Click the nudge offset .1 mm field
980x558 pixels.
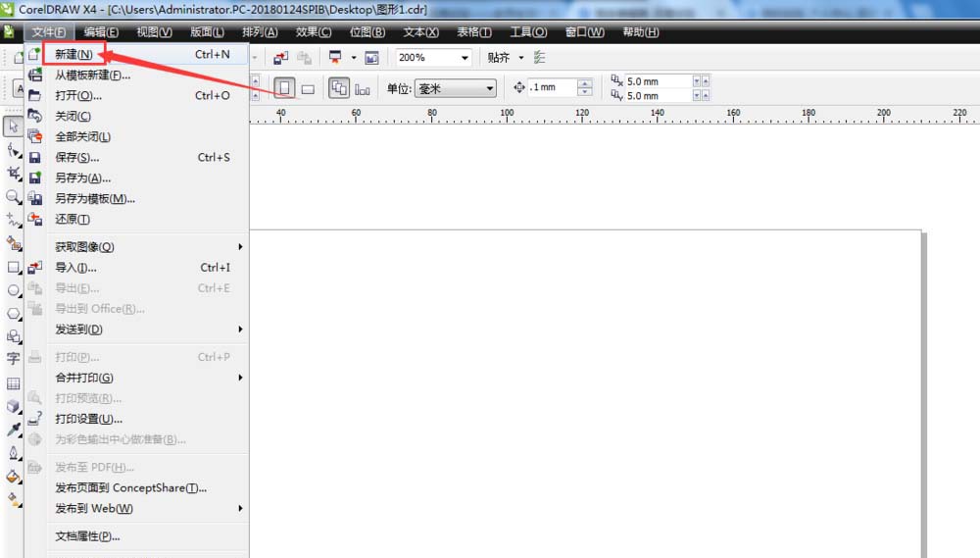pyautogui.click(x=552, y=87)
